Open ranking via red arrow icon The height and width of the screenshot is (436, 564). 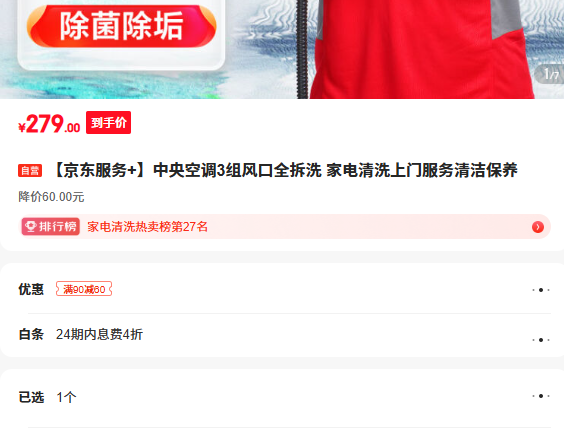(538, 227)
